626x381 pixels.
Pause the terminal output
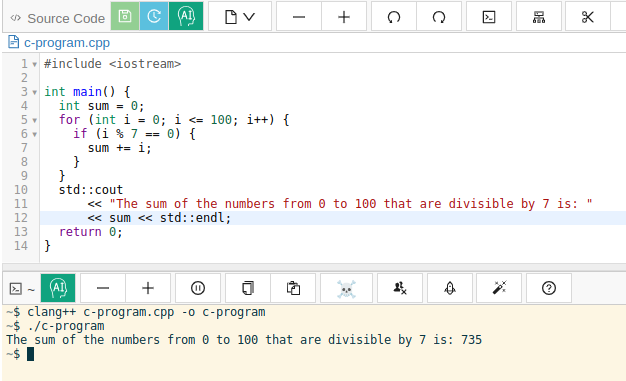point(198,288)
